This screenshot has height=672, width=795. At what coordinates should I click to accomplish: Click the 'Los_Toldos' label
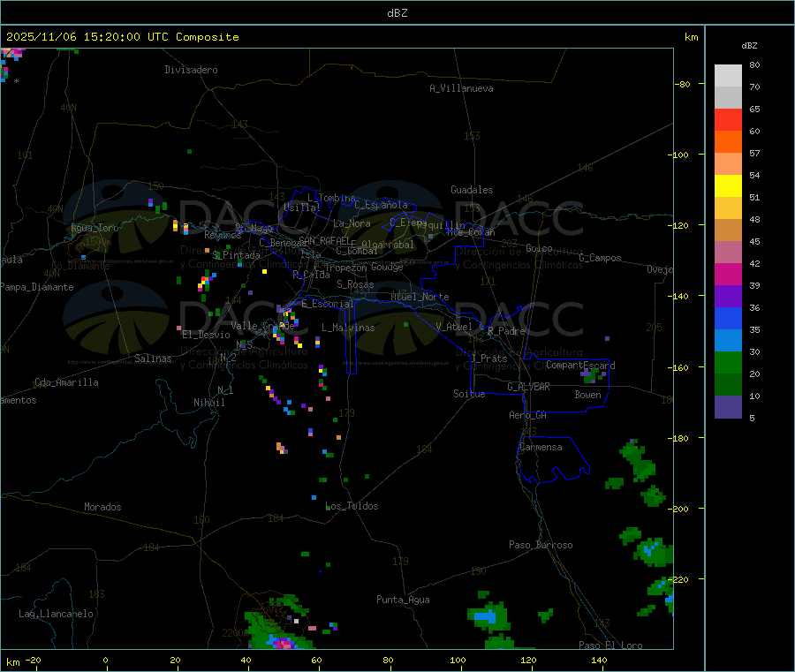[352, 506]
